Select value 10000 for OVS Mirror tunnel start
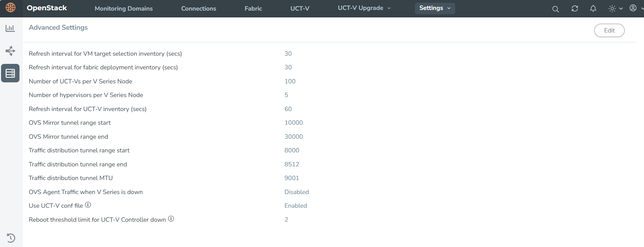The image size is (644, 247). coord(294,123)
